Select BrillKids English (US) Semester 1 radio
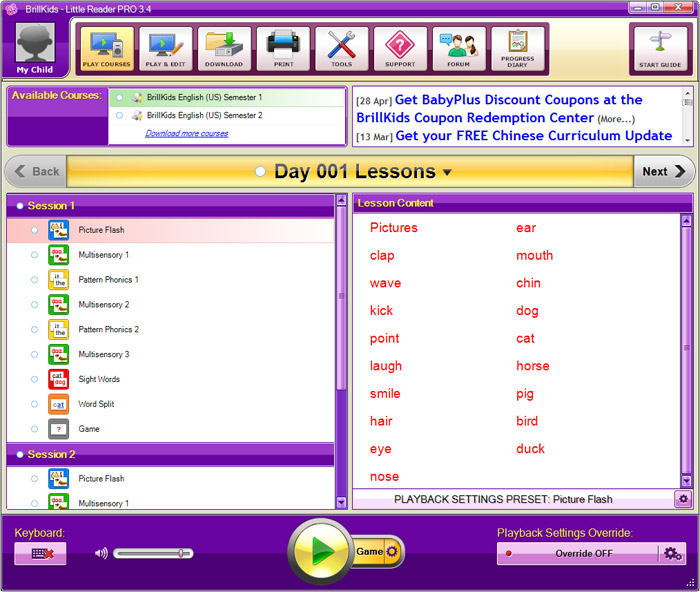 [x=119, y=97]
